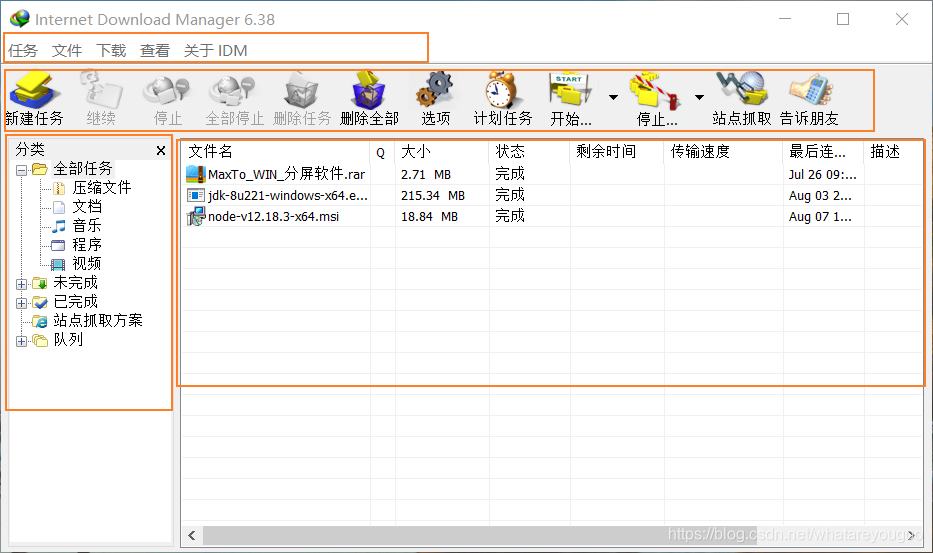Screen dimensions: 933x553
Task: Select the 已完成 category
Action: 76,301
